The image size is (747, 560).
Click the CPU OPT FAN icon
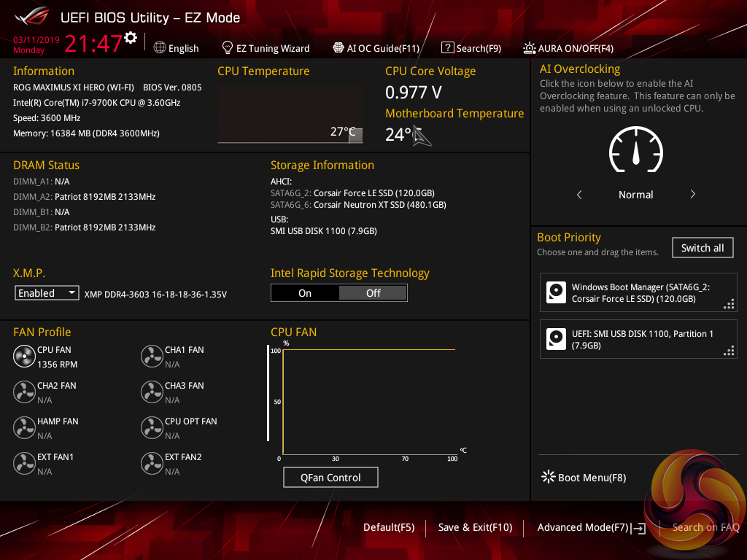pos(152,428)
